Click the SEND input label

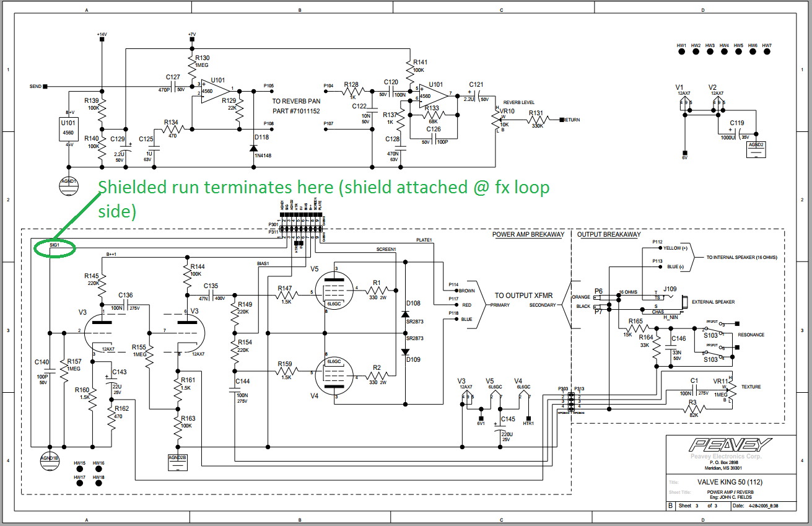pyautogui.click(x=35, y=87)
